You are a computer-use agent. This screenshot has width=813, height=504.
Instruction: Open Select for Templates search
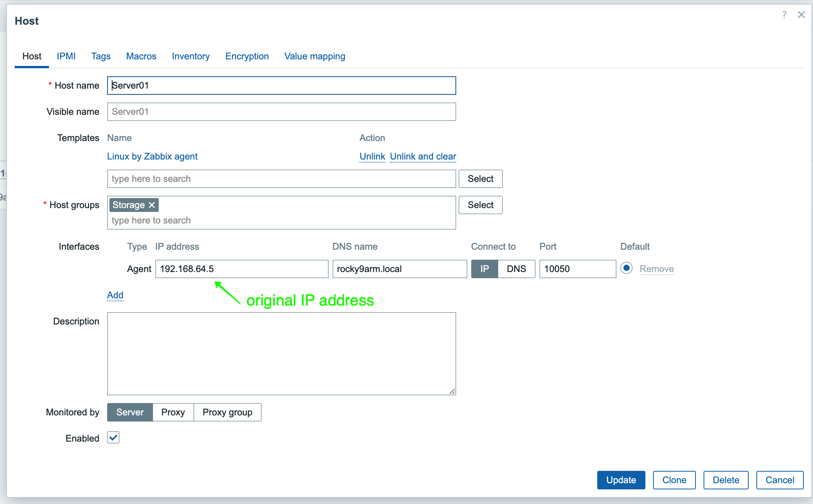click(480, 179)
